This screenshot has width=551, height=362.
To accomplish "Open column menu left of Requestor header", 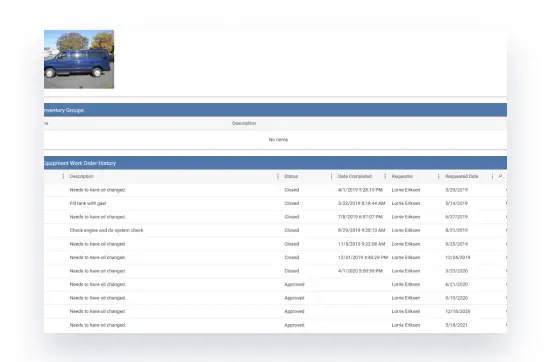I will click(x=385, y=176).
